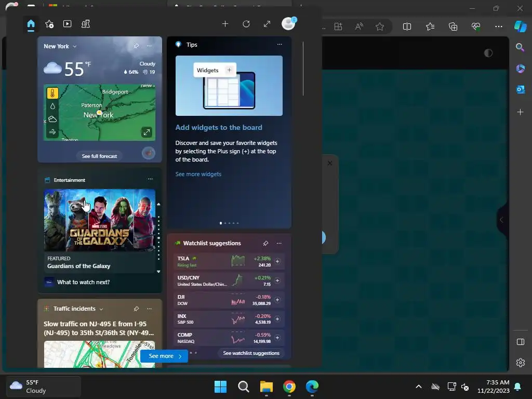
Task: Open Copilot in Edge
Action: click(x=520, y=26)
